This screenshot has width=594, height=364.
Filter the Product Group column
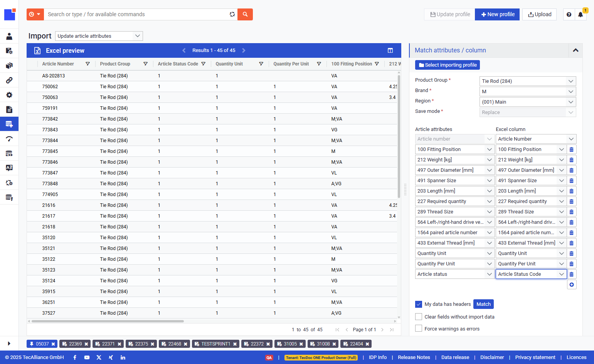tap(145, 64)
